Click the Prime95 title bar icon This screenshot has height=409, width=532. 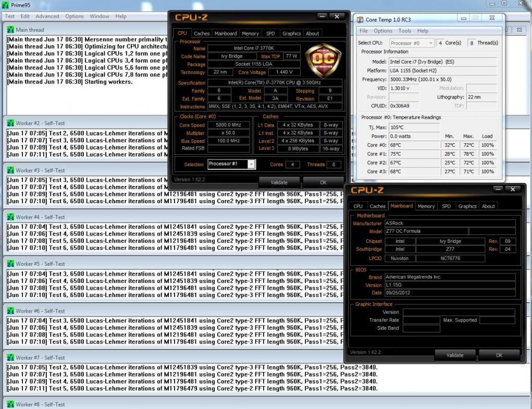[x=5, y=5]
